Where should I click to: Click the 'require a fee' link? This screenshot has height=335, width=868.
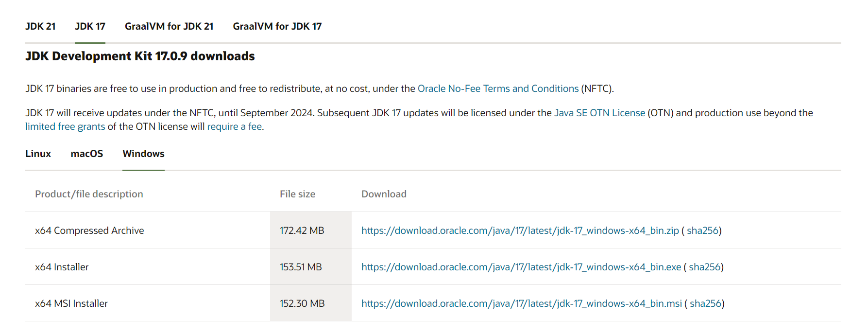[235, 126]
